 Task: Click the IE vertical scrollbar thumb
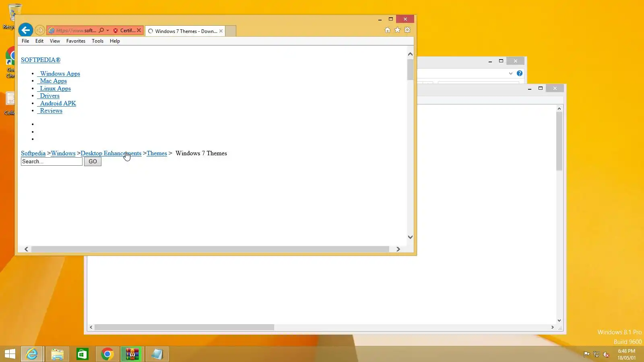point(410,70)
